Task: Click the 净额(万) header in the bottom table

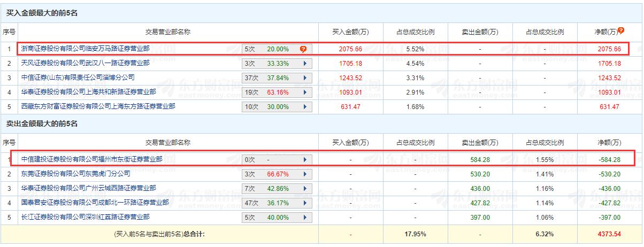Action: coord(610,143)
